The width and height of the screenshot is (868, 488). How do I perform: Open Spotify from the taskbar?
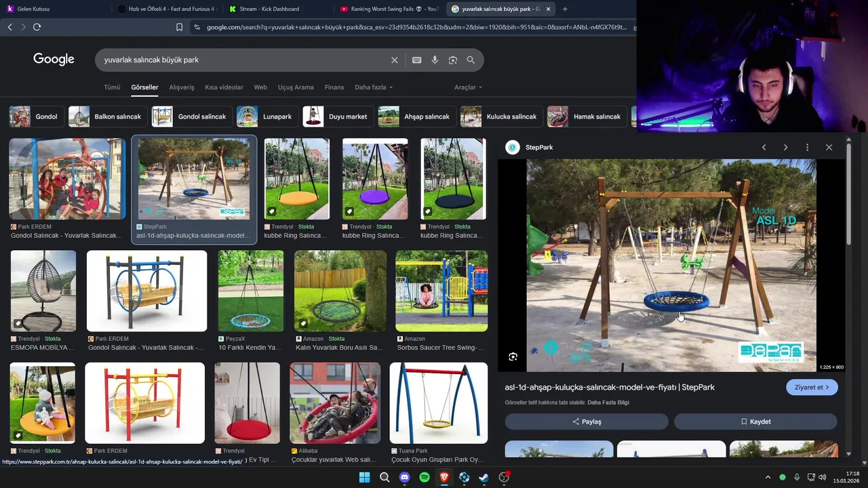pos(425,477)
